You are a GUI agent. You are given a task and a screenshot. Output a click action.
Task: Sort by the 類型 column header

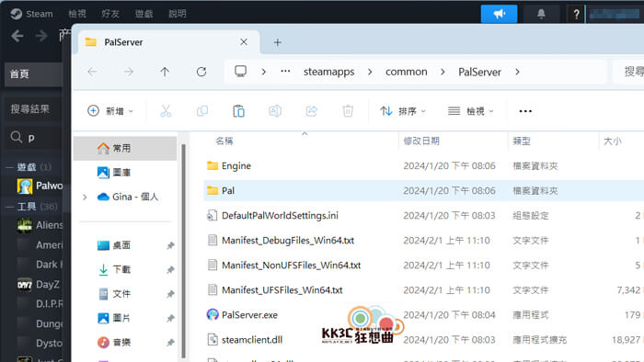coord(522,141)
